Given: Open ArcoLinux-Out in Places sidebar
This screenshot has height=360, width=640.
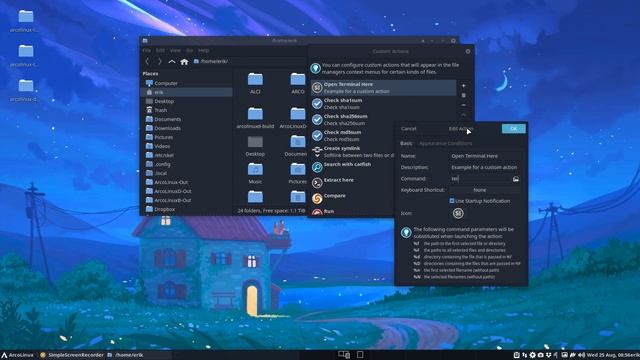Looking at the screenshot, I should click(x=187, y=182).
